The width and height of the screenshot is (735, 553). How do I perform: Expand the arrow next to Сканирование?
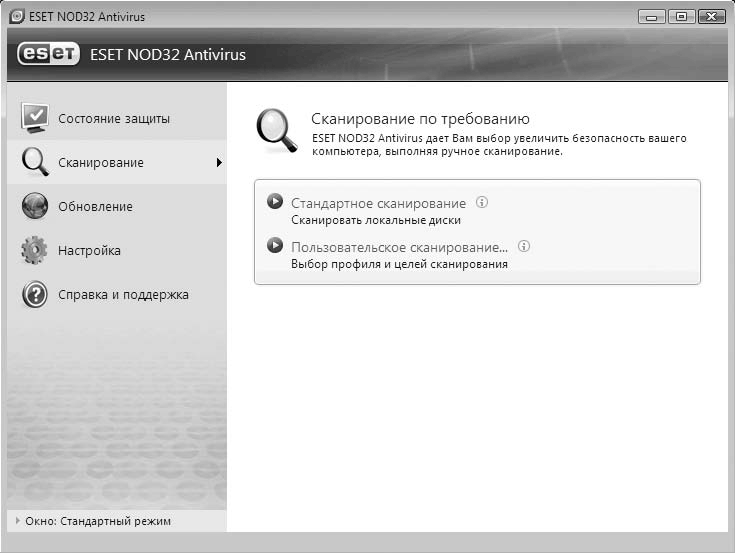[x=218, y=162]
